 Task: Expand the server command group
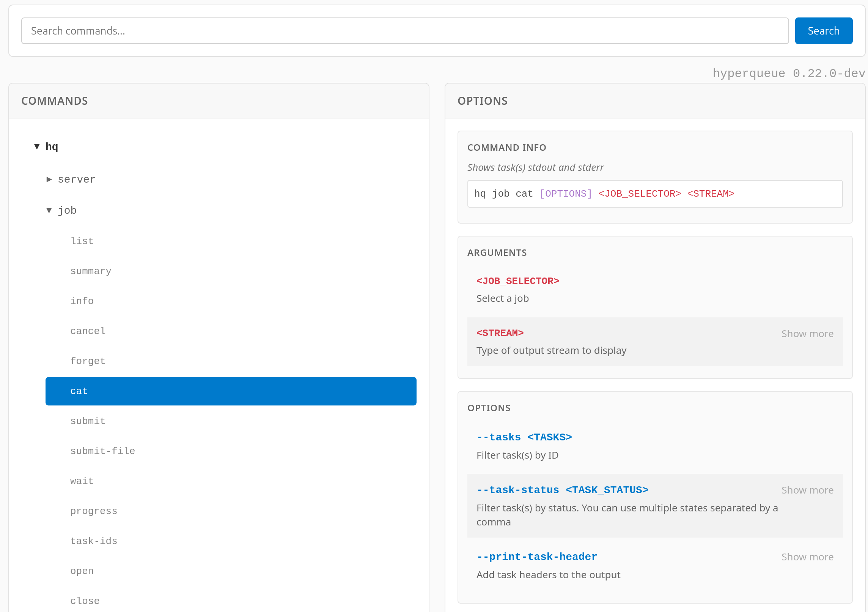point(49,179)
